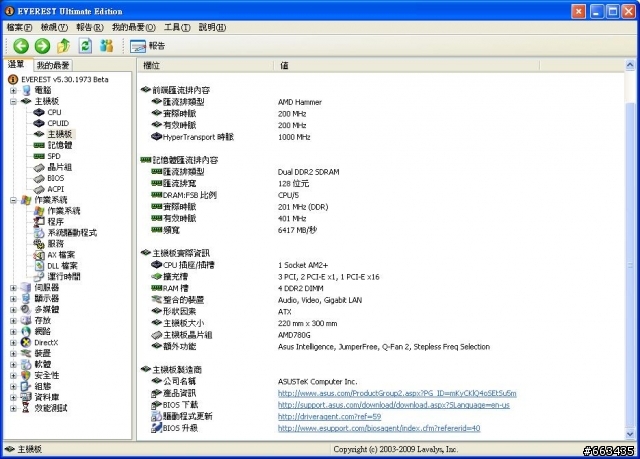Click the scrollbar down arrow
The height and width of the screenshot is (459, 640).
pos(630,434)
